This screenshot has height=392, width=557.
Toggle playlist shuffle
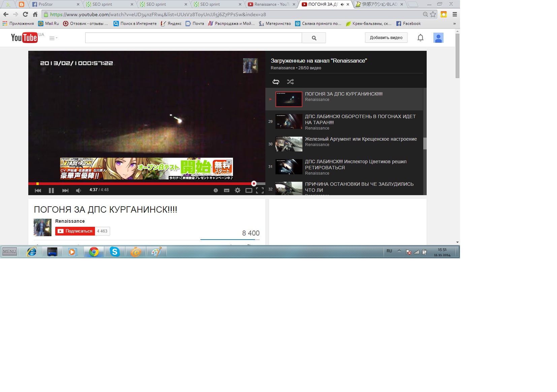(x=290, y=82)
